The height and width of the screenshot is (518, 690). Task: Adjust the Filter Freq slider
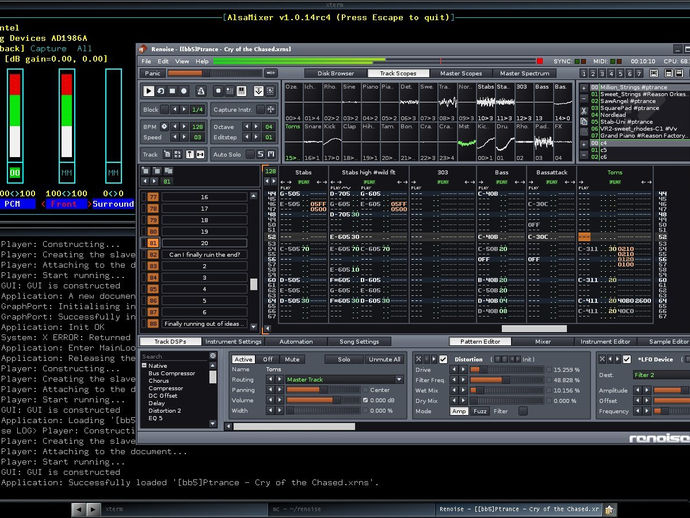tap(506, 380)
